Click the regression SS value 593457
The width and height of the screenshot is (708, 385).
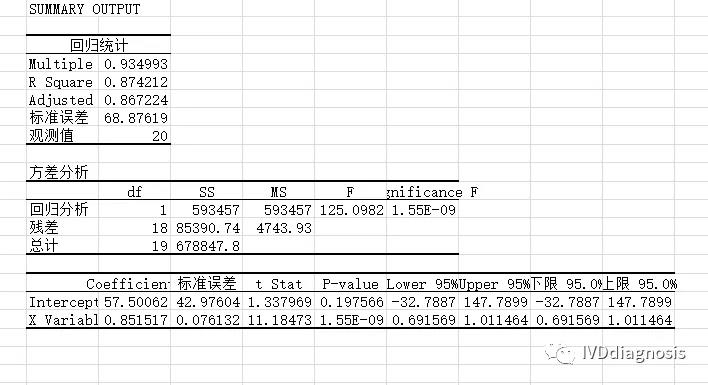pyautogui.click(x=216, y=210)
